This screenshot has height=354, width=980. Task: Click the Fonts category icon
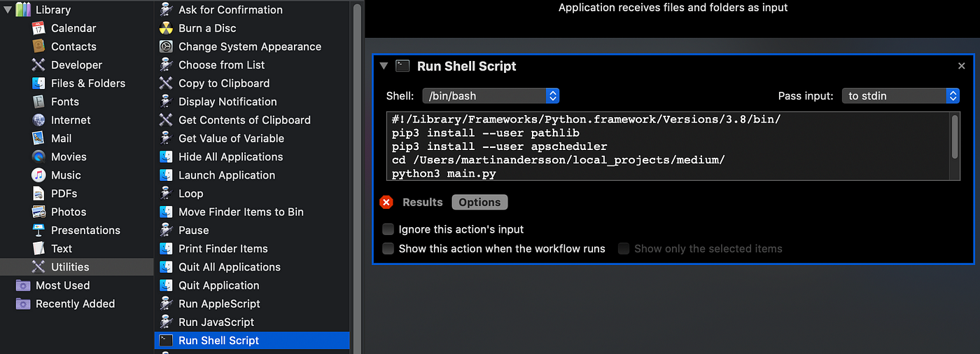pyautogui.click(x=38, y=102)
